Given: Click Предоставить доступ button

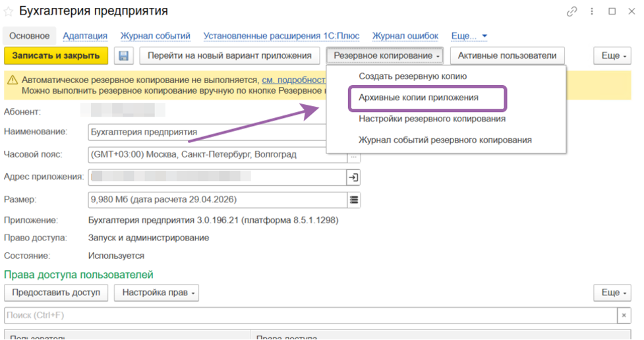Looking at the screenshot, I should (x=56, y=293).
